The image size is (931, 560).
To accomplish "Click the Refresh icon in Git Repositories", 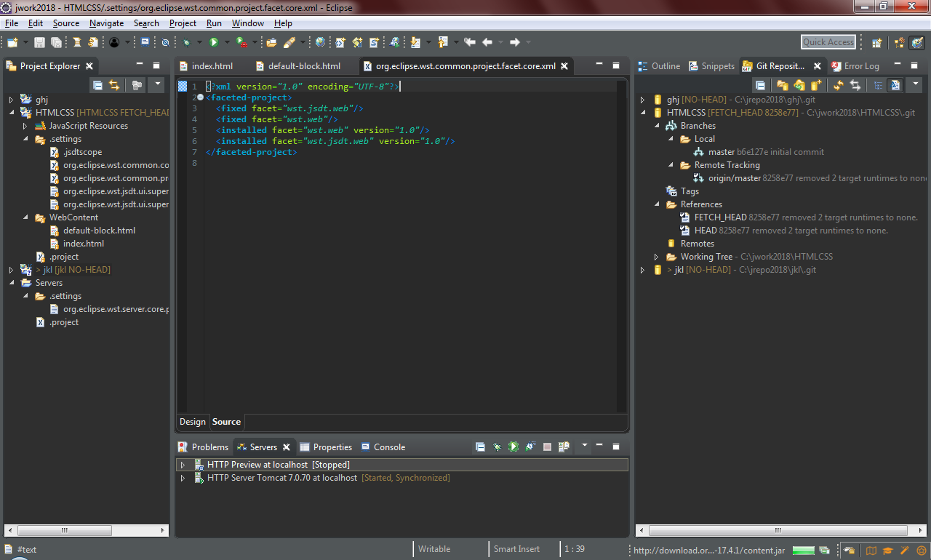I will pyautogui.click(x=839, y=85).
